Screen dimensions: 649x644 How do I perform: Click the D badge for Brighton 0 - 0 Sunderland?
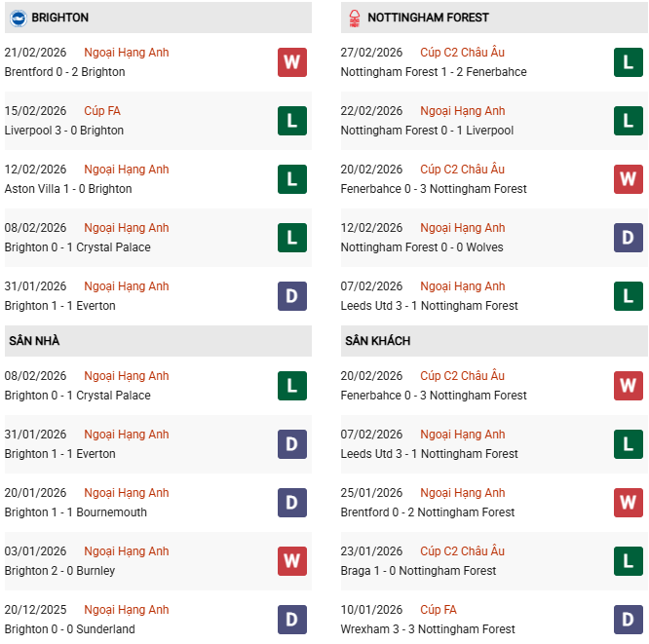point(292,620)
